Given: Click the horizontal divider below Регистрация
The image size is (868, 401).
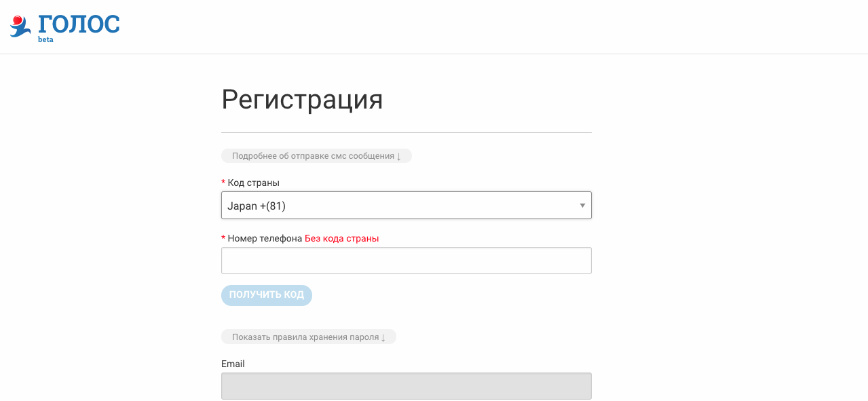Looking at the screenshot, I should point(406,132).
